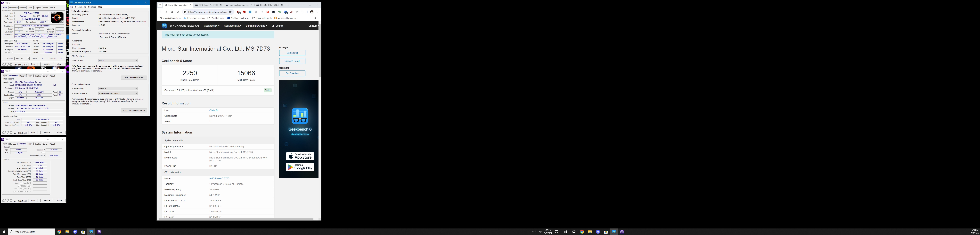Viewport: 980px width, 235px height.
Task: Bookmark this page with the star icon
Action: (230, 12)
